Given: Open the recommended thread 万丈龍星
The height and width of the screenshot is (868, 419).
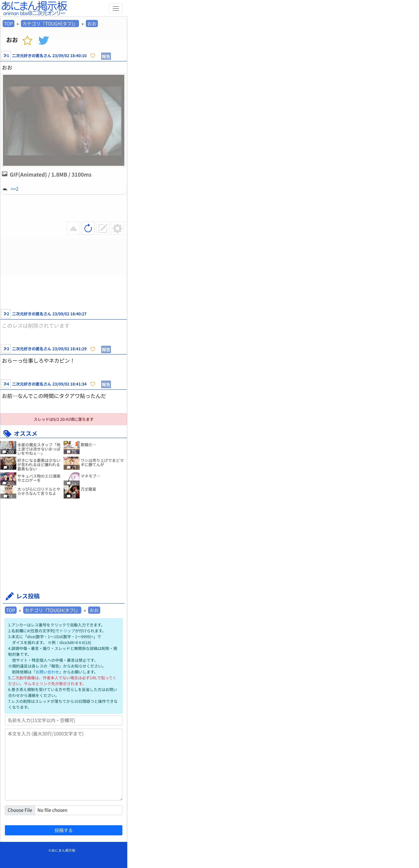Looking at the screenshot, I should coord(88,489).
